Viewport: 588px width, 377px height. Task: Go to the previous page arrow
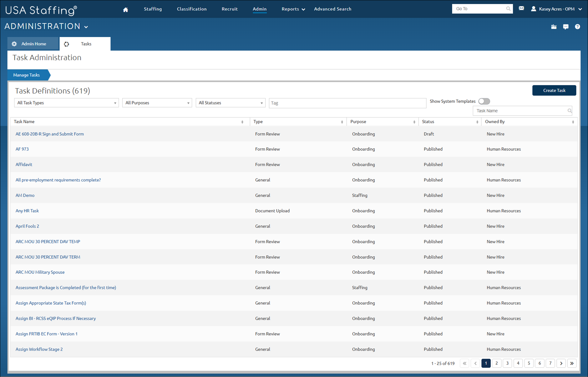(475, 363)
